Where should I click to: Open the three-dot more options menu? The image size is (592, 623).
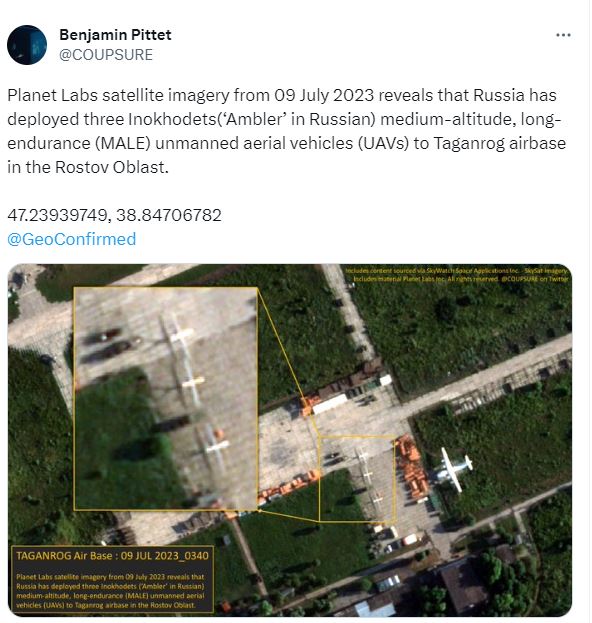pos(563,35)
